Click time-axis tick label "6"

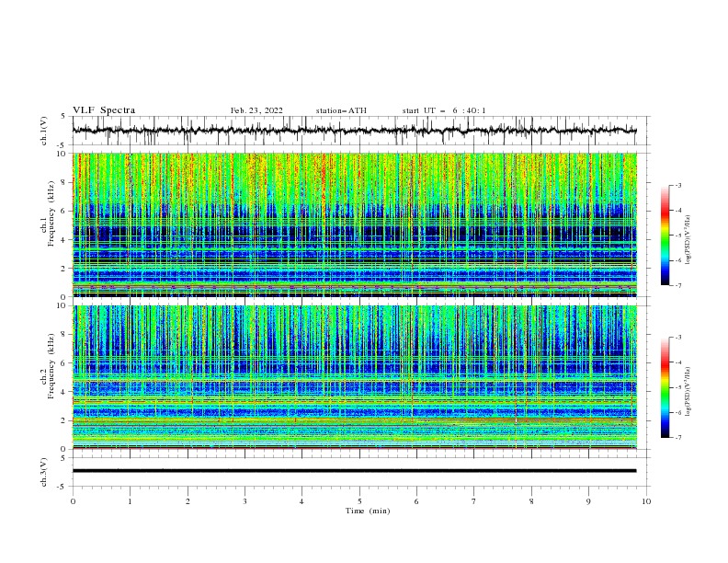(416, 501)
